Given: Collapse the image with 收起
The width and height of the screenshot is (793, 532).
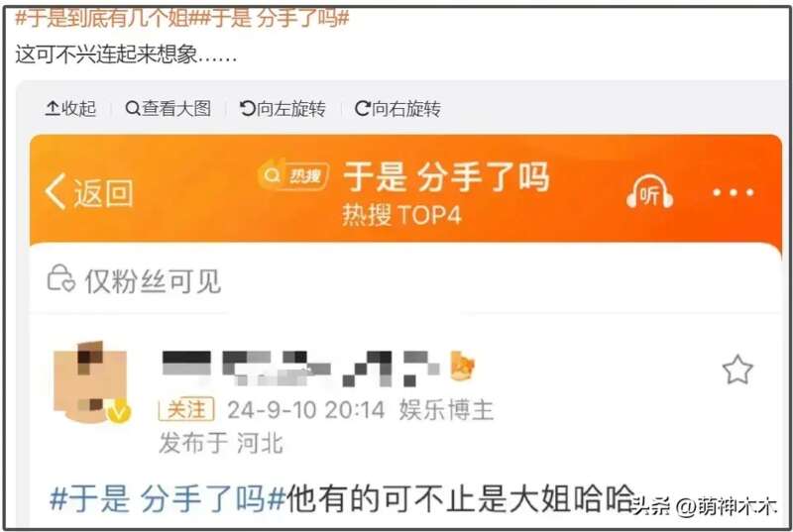Looking at the screenshot, I should click(70, 109).
